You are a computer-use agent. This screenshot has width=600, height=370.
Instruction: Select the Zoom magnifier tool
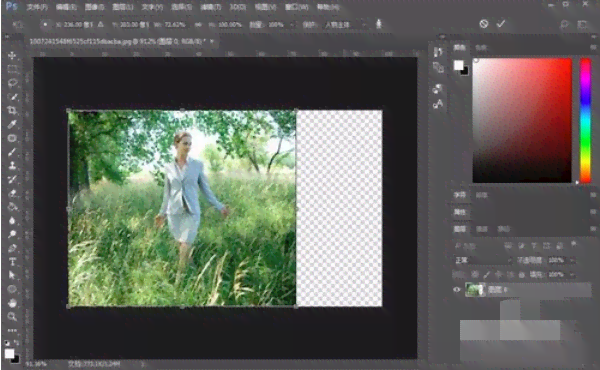tap(12, 317)
